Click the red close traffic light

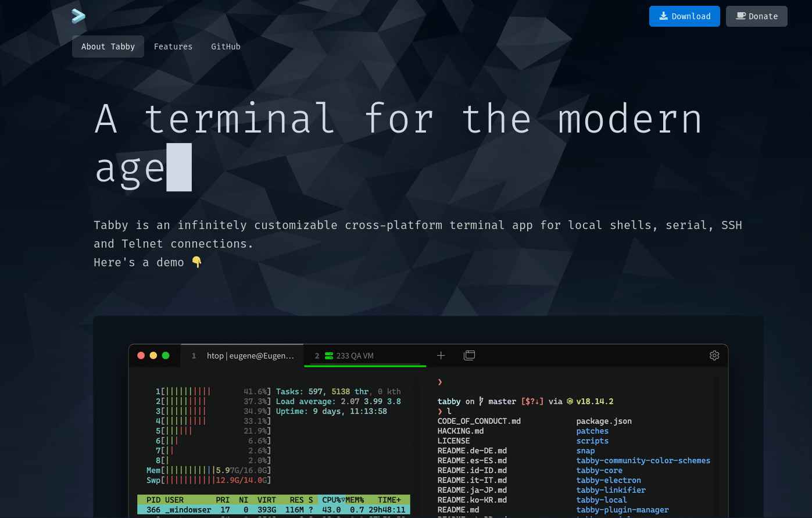point(141,355)
